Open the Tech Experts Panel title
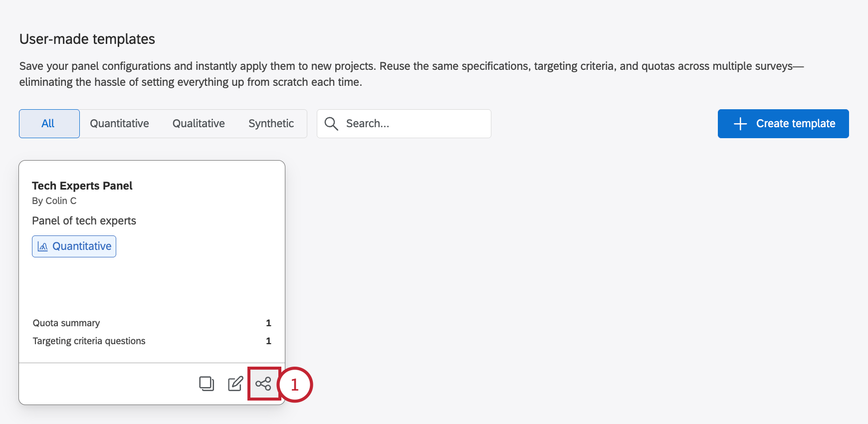The width and height of the screenshot is (868, 424). click(x=82, y=186)
